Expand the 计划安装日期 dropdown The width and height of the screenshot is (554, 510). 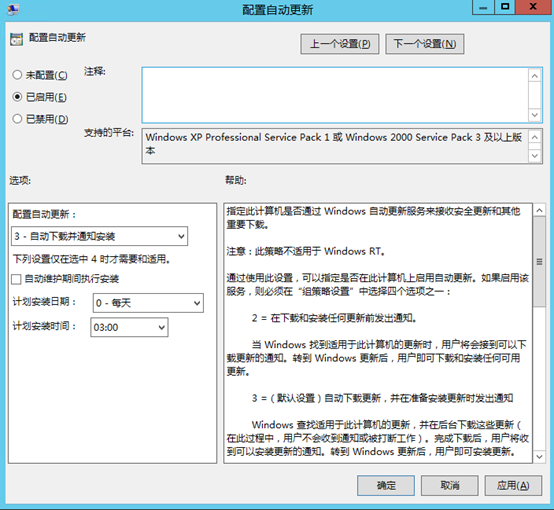pos(148,303)
